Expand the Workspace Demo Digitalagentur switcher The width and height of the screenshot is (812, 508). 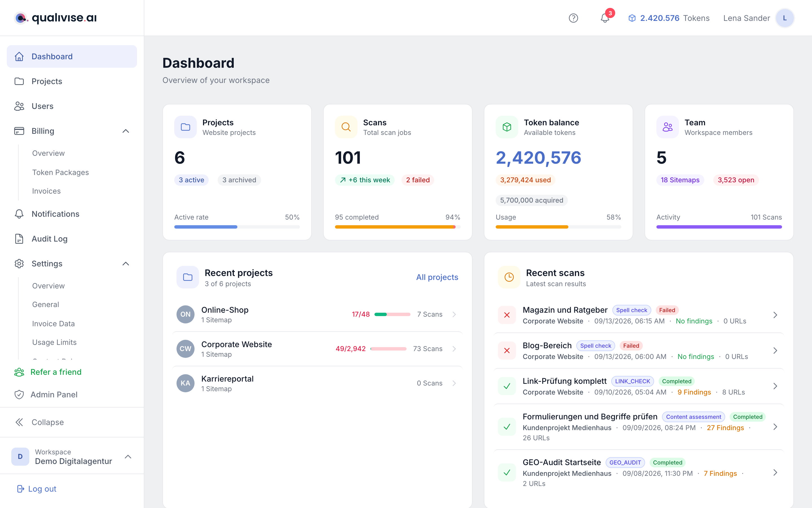coord(128,457)
